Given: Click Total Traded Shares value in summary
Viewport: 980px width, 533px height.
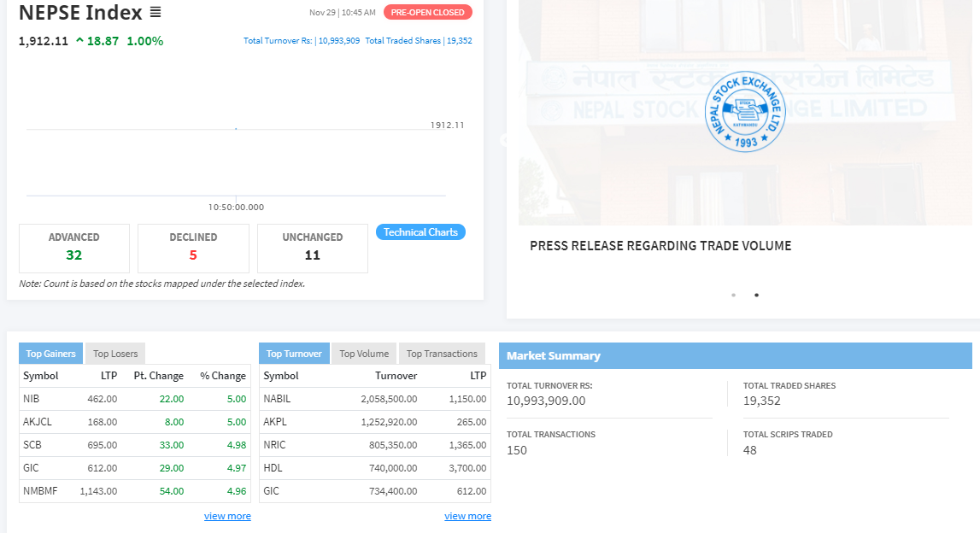Looking at the screenshot, I should point(762,401).
